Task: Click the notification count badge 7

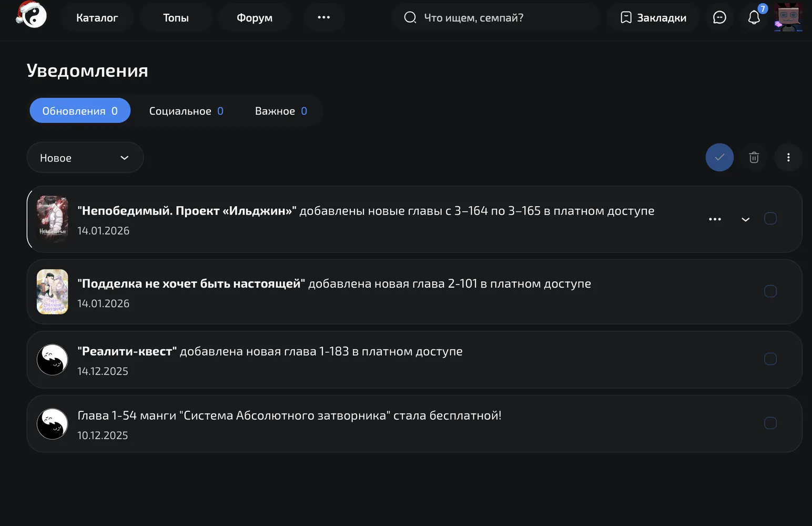Action: tap(763, 8)
